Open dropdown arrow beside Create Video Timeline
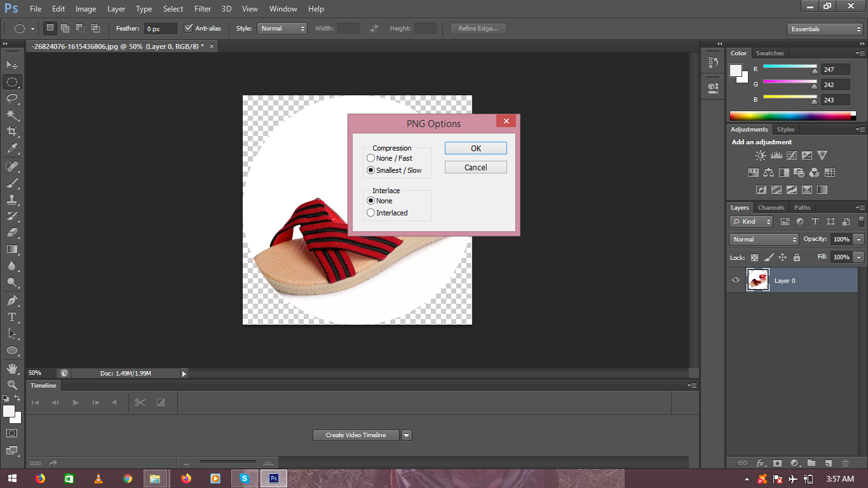 (x=407, y=435)
